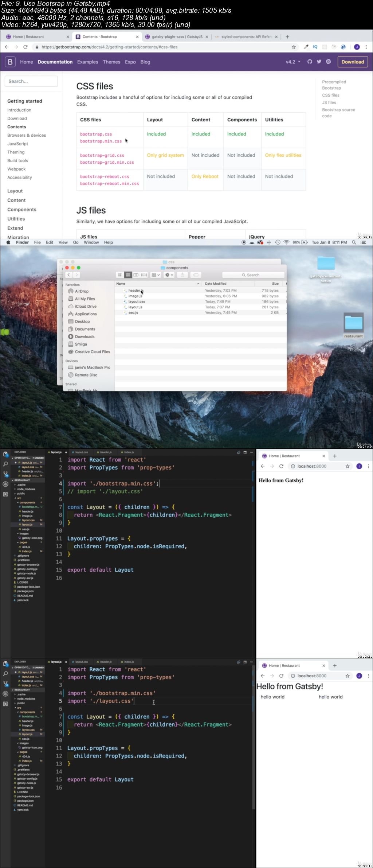Open Debug view in third frame VS Code
This screenshot has width=373, height=868.
click(5, 484)
